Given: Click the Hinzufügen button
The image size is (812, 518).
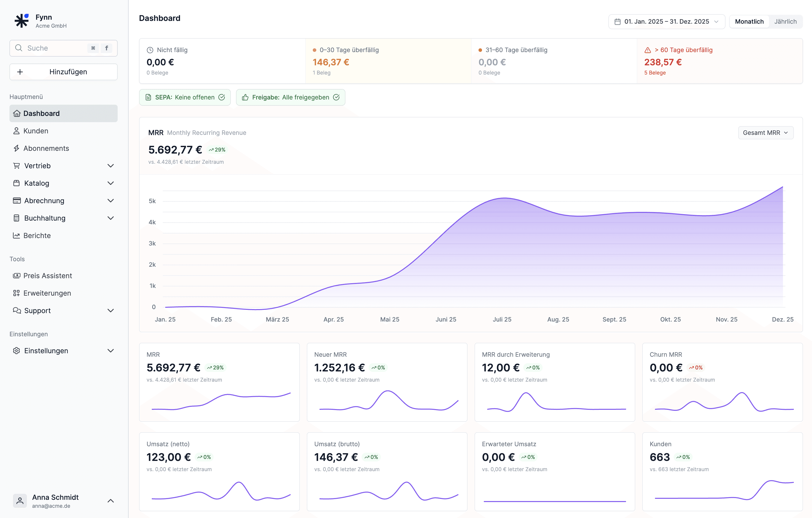Looking at the screenshot, I should tap(63, 72).
